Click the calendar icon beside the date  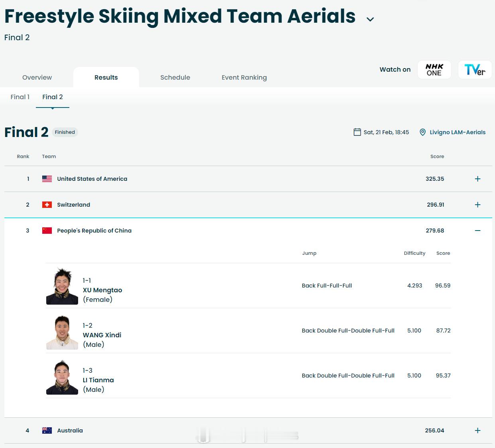357,132
